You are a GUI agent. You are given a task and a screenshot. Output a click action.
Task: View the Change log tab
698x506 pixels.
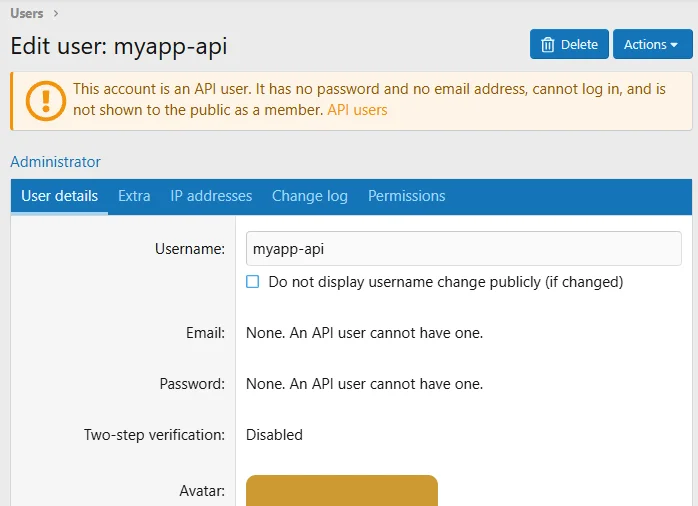310,196
